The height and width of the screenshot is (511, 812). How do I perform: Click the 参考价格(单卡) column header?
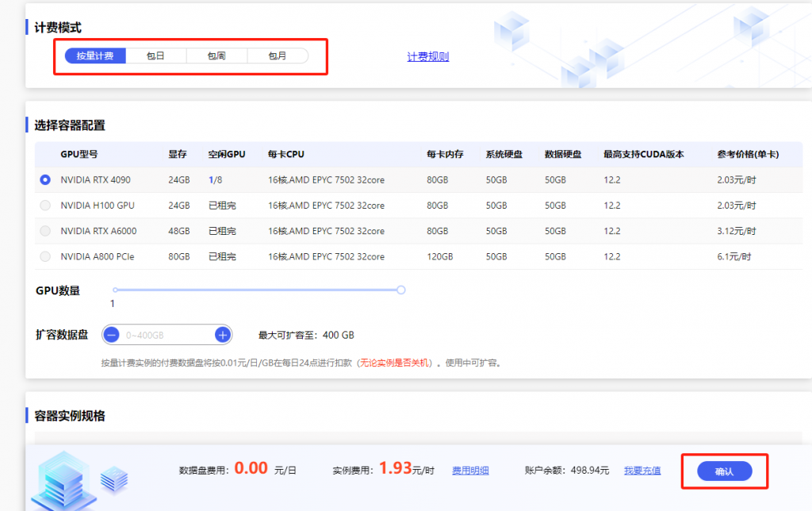coord(748,154)
